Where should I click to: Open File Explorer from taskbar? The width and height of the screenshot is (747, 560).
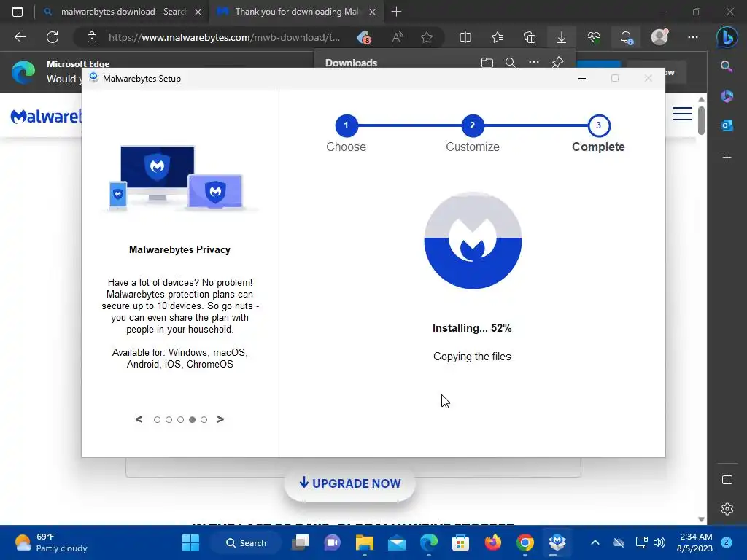click(365, 542)
